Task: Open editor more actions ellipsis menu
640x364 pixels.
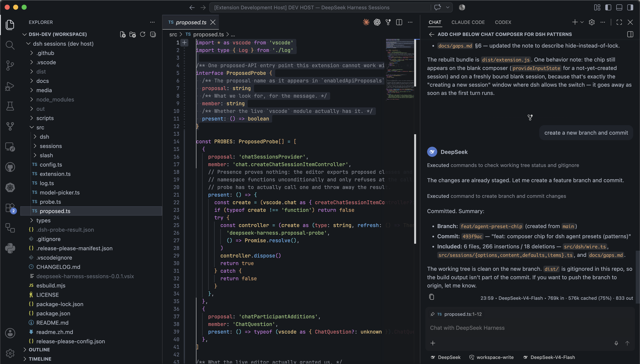Action: click(x=410, y=22)
